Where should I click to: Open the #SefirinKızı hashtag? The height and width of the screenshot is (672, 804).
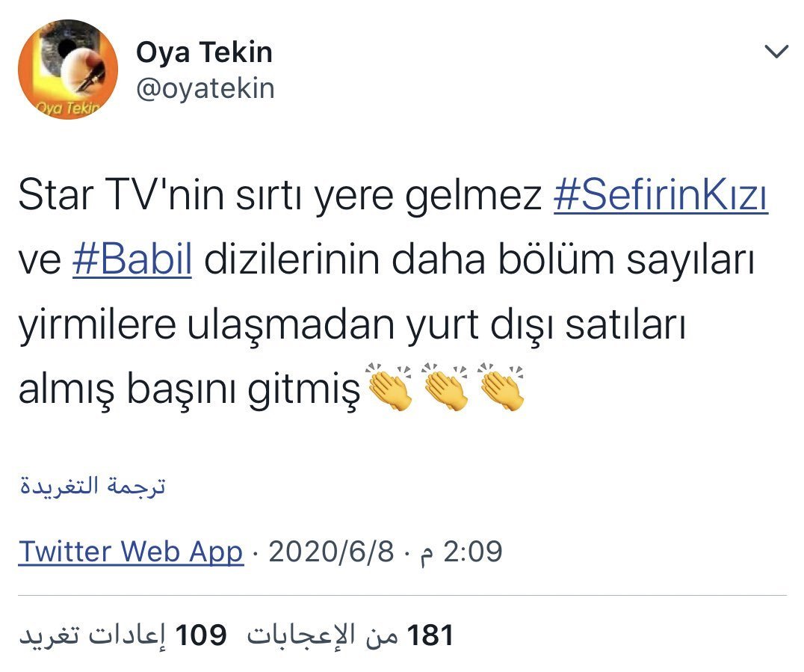(x=661, y=196)
